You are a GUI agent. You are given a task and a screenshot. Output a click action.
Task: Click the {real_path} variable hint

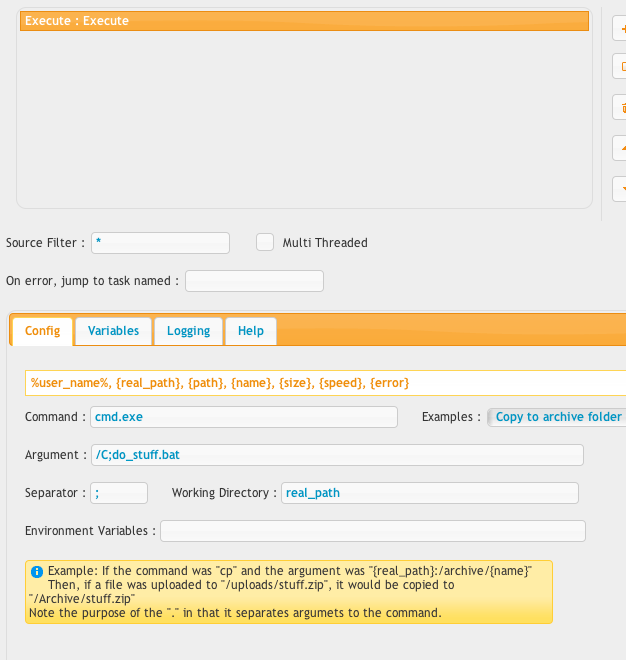click(x=148, y=383)
